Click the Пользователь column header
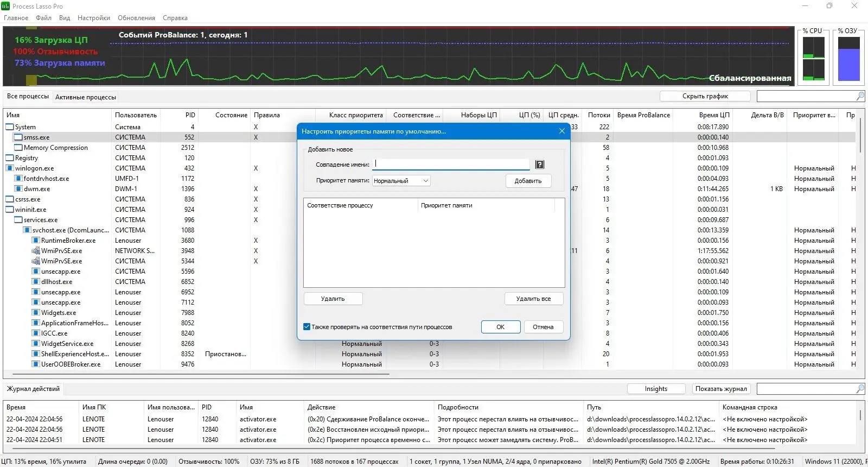868x467 pixels. 136,115
